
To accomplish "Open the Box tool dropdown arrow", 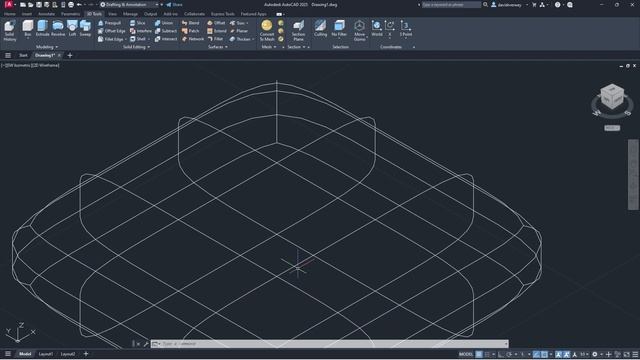I will pos(27,39).
